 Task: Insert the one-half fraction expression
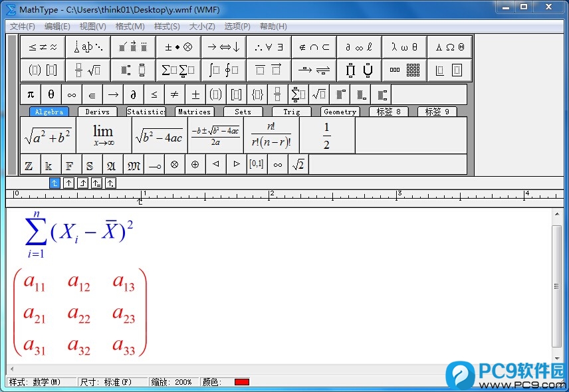pyautogui.click(x=327, y=136)
